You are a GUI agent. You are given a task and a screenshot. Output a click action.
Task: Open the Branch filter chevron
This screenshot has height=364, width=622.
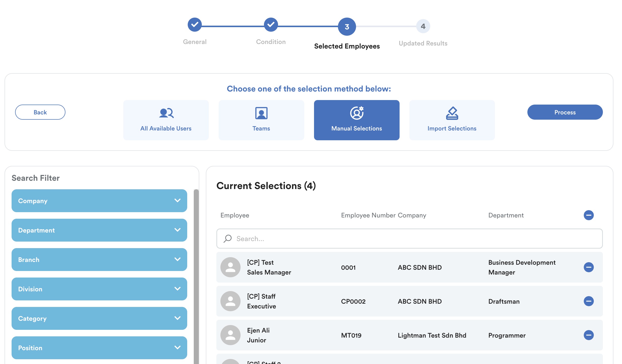[177, 259]
